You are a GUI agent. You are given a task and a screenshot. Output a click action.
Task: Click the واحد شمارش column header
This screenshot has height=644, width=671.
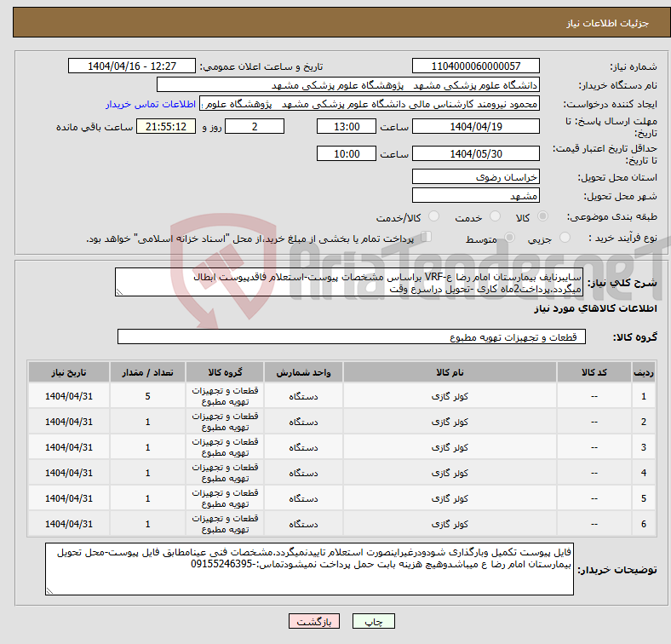coord(303,372)
